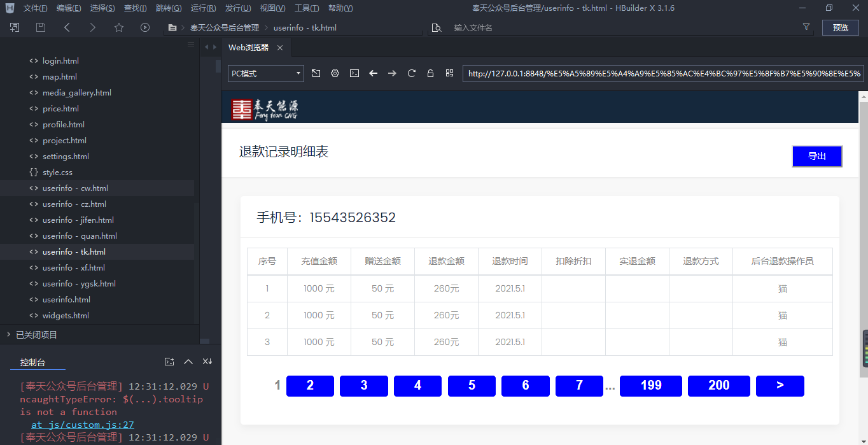
Task: Click the browser URL address field
Action: coord(662,73)
